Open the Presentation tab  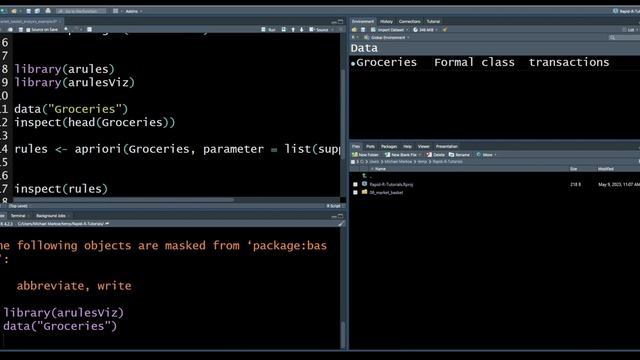pos(447,146)
